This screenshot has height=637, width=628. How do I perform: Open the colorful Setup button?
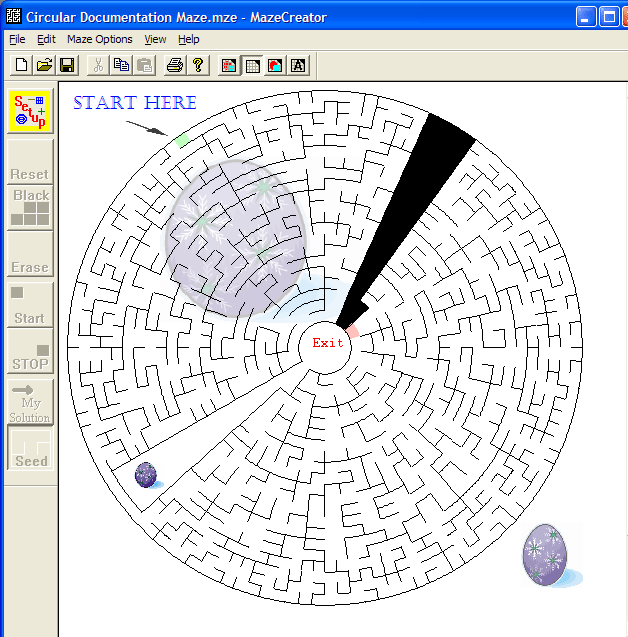30,111
